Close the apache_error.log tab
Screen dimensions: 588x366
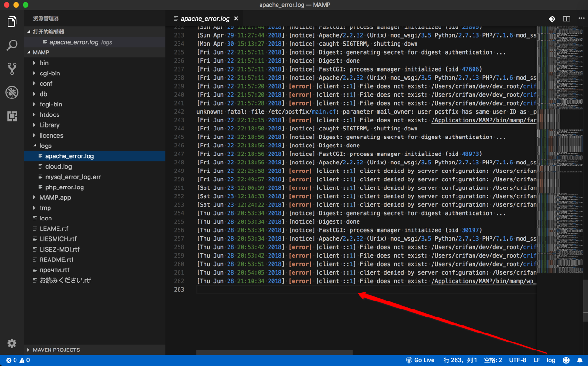(x=236, y=19)
